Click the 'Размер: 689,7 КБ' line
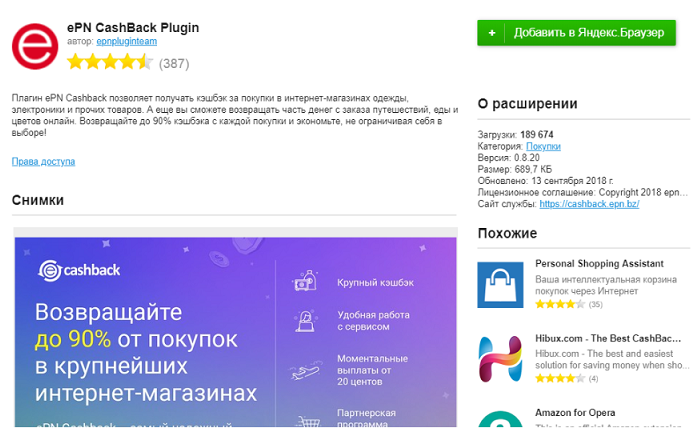The width and height of the screenshot is (699, 428). [x=514, y=169]
